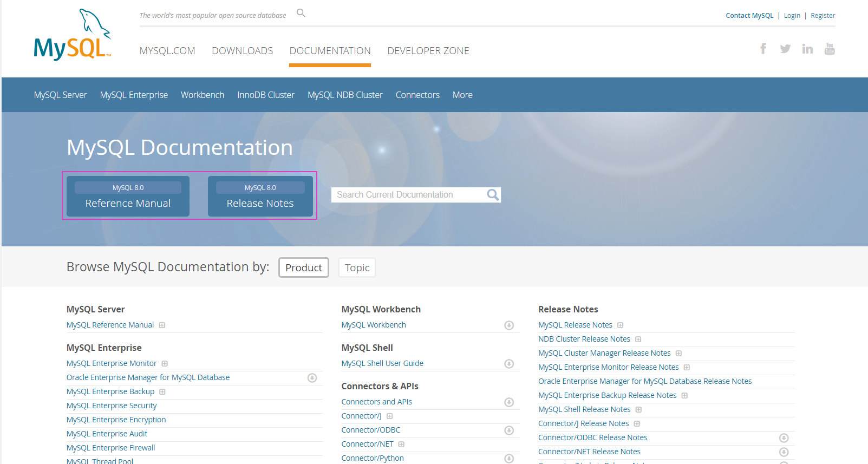Image resolution: width=868 pixels, height=464 pixels.
Task: Expand MySQL Enterprise Backup Release Notes plus icon
Action: click(684, 396)
